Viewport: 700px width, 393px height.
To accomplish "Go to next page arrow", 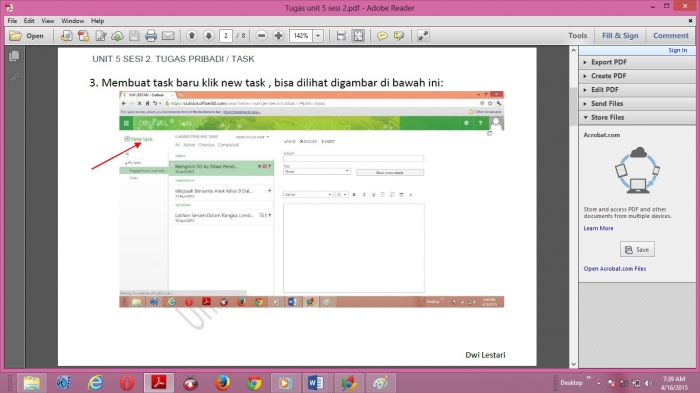I will (x=208, y=36).
